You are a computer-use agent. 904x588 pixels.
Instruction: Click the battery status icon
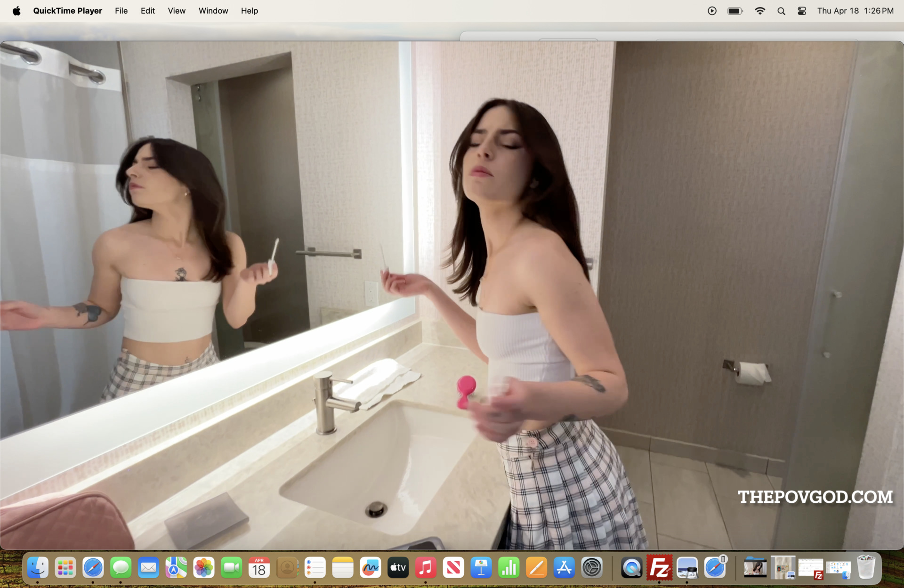pyautogui.click(x=734, y=11)
